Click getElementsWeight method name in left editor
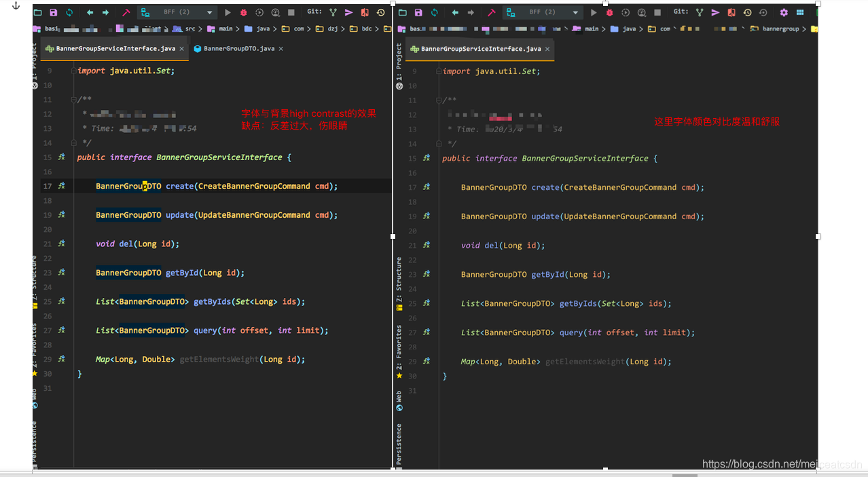This screenshot has height=477, width=868. point(219,359)
